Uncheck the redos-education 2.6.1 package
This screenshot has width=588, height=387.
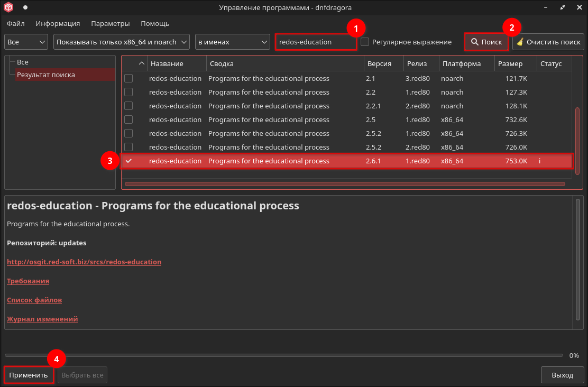128,161
